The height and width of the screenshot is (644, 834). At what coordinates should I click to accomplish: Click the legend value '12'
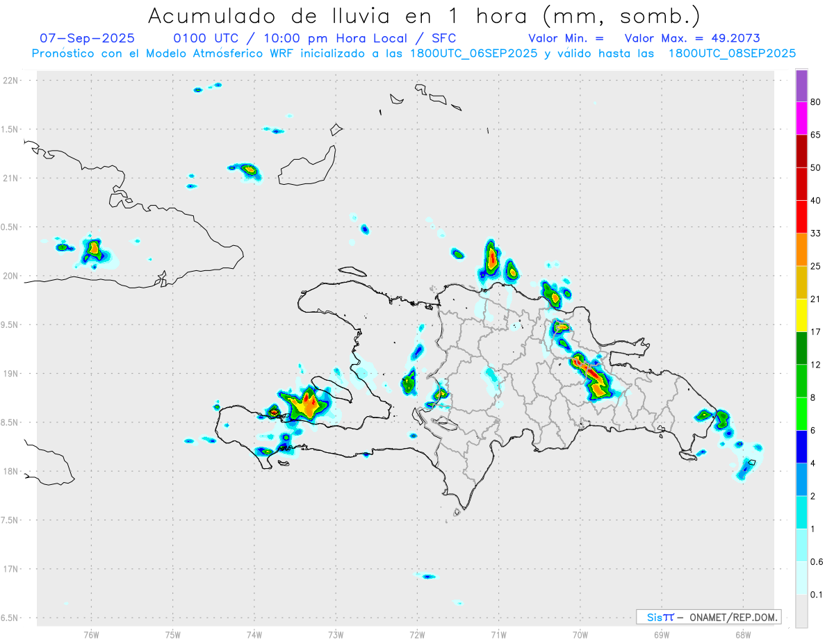click(816, 365)
